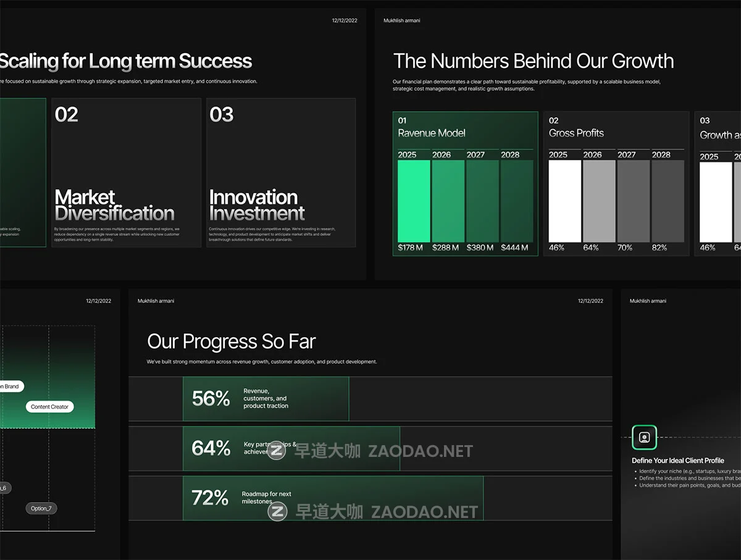Click the Z watermark logo on the 64% bar
This screenshot has width=741, height=560.
[x=276, y=450]
